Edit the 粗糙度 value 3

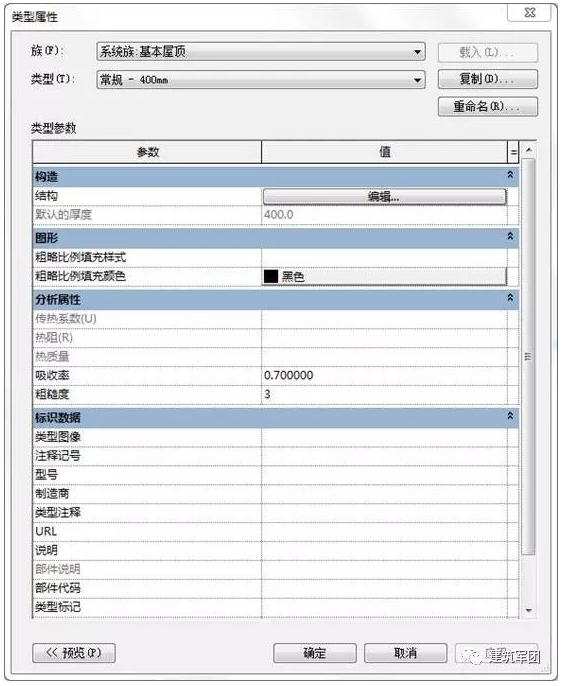coord(384,395)
